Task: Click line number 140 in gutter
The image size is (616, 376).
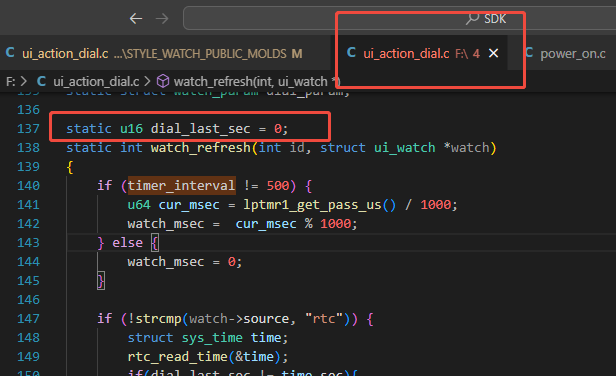Action: (28, 185)
